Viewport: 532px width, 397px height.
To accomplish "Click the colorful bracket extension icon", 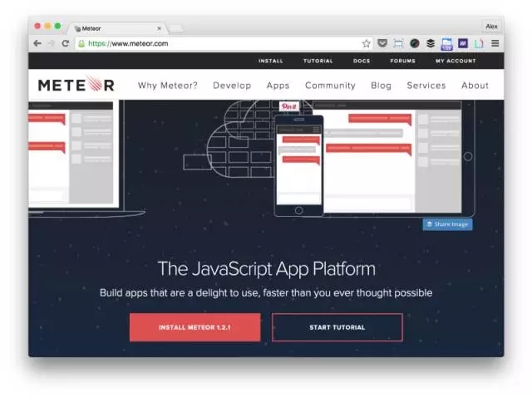I will click(479, 43).
